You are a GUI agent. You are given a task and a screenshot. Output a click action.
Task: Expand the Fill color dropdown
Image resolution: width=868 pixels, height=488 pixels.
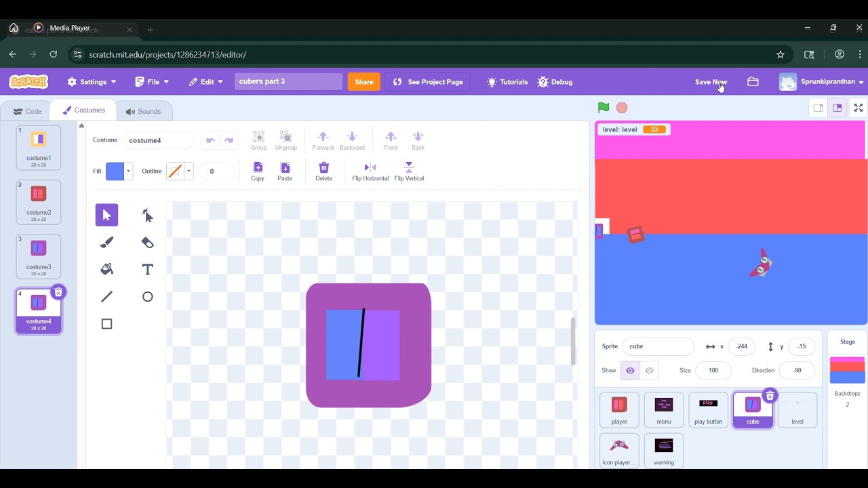click(128, 171)
